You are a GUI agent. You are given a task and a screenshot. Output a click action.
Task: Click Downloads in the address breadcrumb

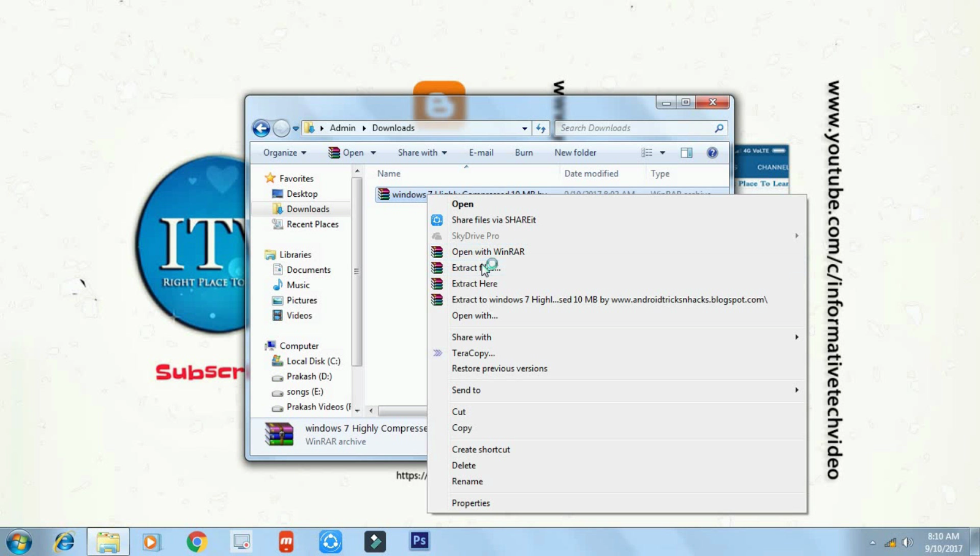click(x=393, y=128)
